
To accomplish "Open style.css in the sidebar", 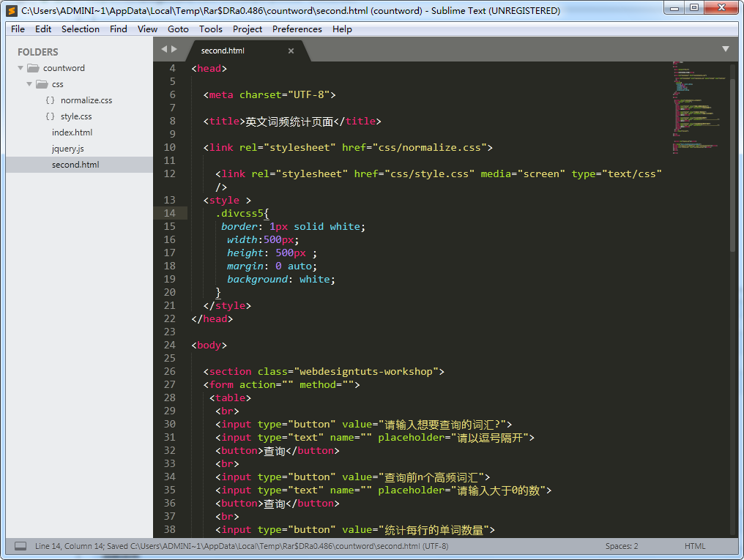I will click(76, 116).
